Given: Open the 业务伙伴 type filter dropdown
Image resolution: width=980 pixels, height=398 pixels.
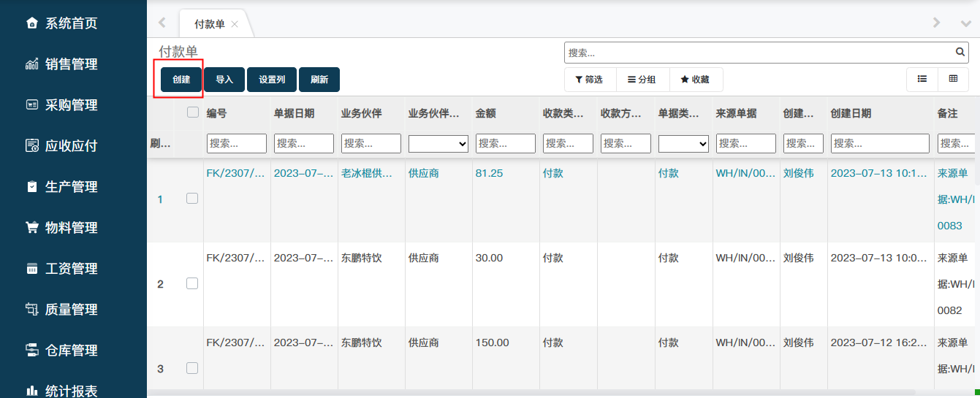Looking at the screenshot, I should point(438,144).
